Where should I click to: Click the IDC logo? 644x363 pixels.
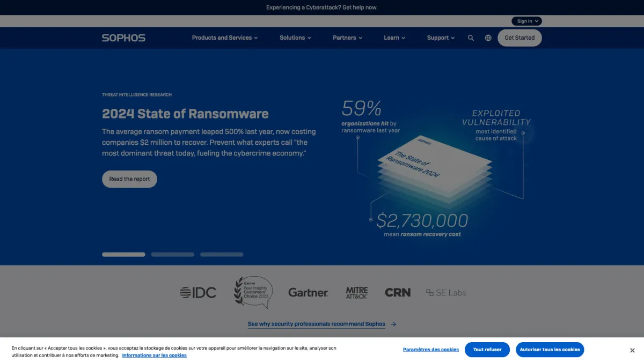pos(198,293)
